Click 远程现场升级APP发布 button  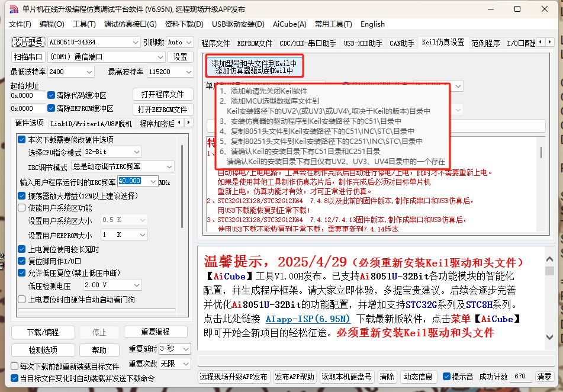[233, 377]
